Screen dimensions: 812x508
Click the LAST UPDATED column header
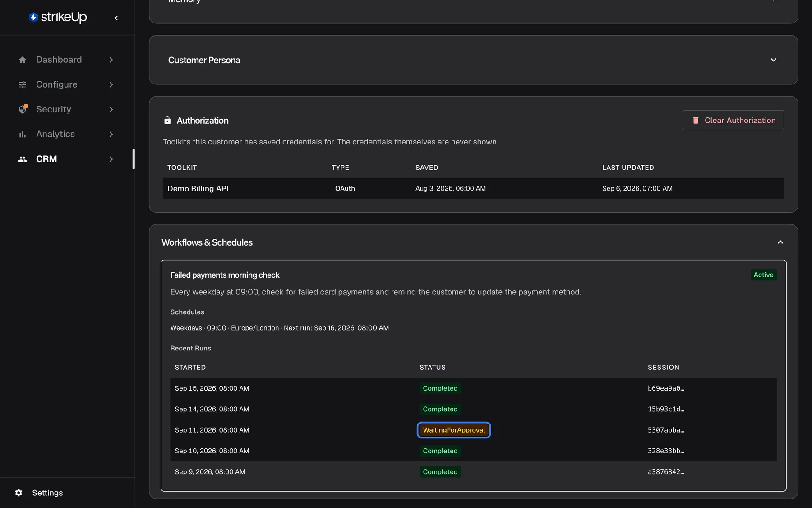627,168
